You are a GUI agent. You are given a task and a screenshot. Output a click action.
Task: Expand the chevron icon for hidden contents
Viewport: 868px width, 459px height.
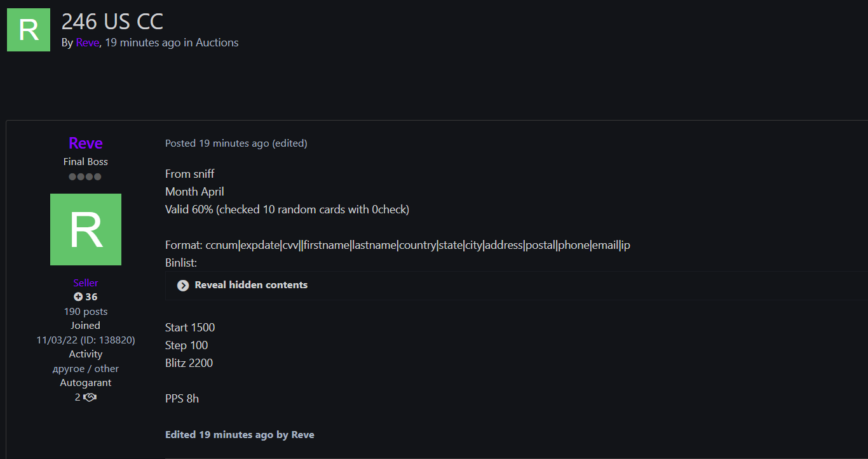[183, 286]
